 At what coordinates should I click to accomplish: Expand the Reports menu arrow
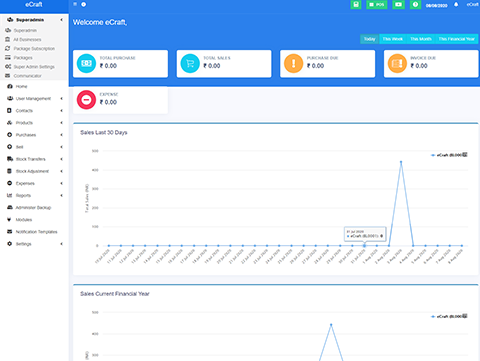click(x=62, y=195)
